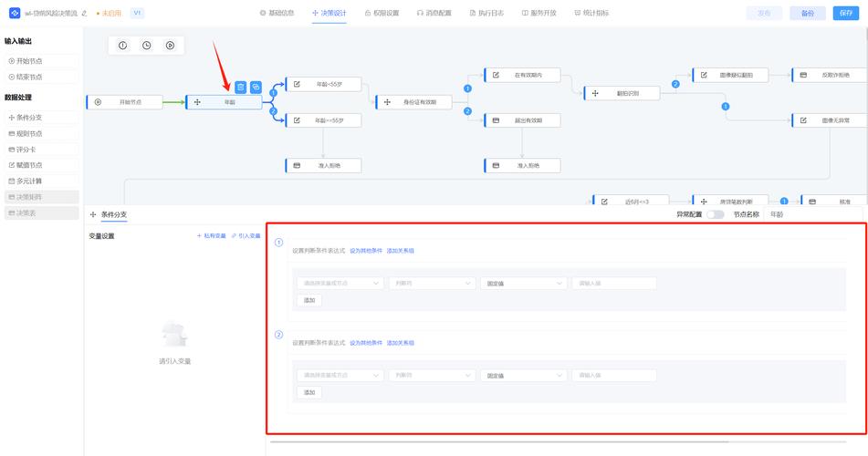Click the exclamation info icon on canvas toolbar
This screenshot has height=456, width=868.
pos(123,46)
